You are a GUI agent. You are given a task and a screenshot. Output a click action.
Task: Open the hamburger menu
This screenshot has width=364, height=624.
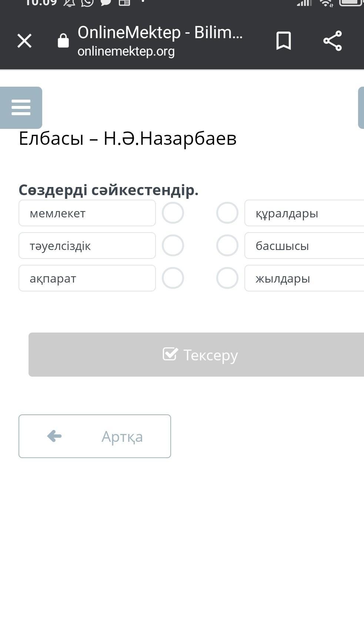pos(21,107)
